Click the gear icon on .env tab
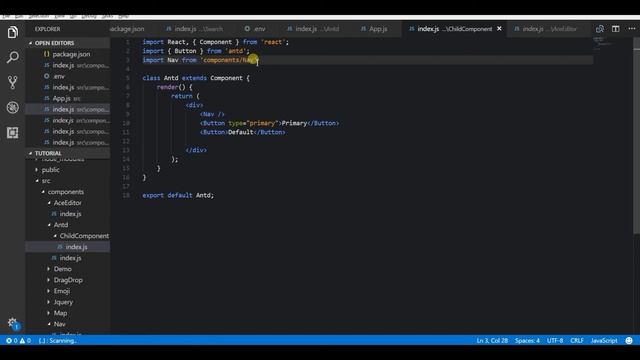Viewport: 640px width, 360px height. click(x=247, y=29)
